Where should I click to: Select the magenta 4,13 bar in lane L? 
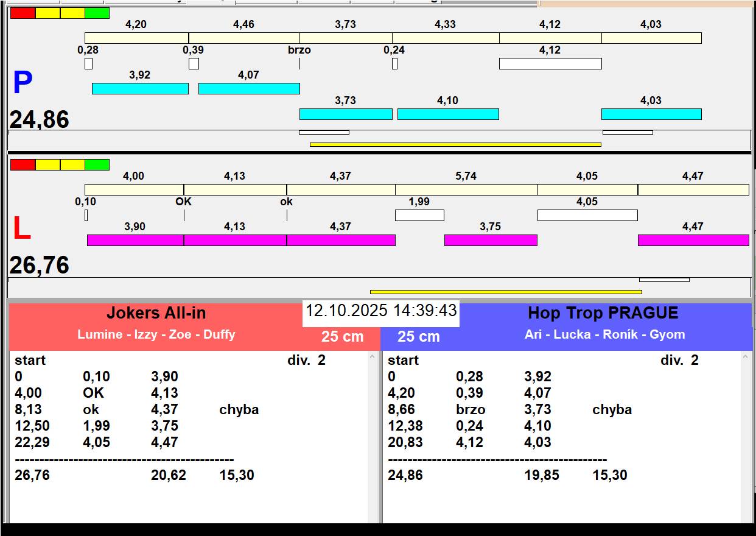[235, 240]
